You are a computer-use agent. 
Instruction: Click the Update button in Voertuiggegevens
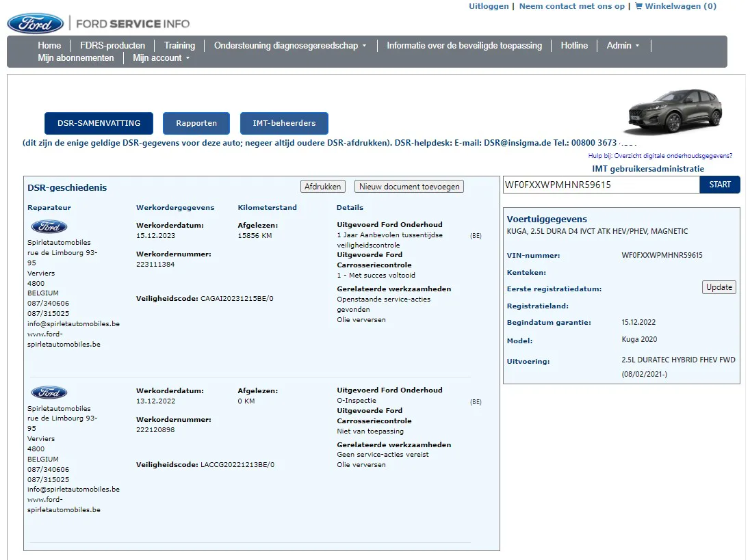pyautogui.click(x=719, y=287)
